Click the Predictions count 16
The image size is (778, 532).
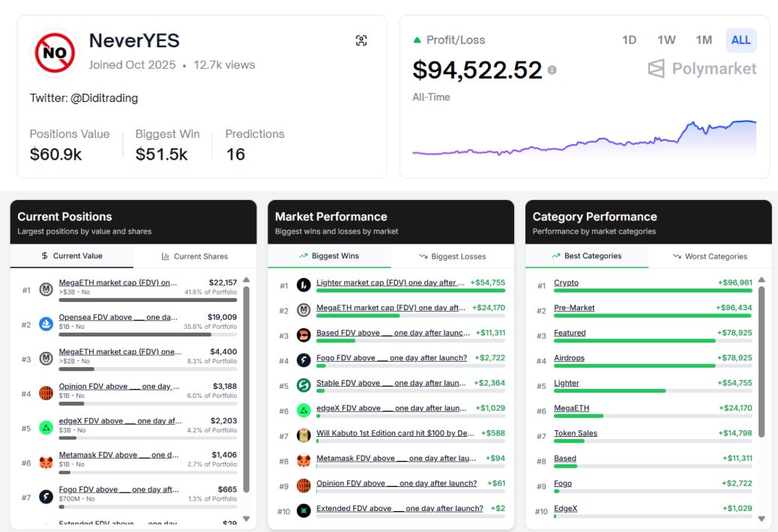[x=235, y=154]
